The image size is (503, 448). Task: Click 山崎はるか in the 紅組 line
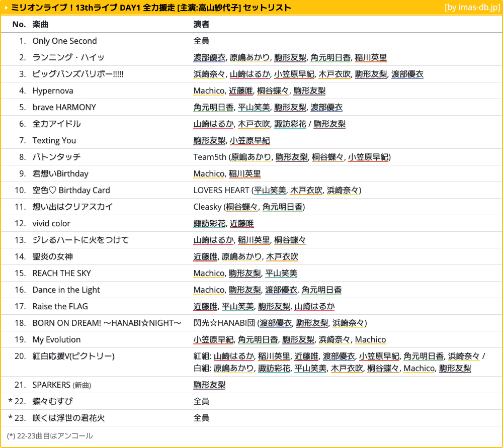[234, 356]
